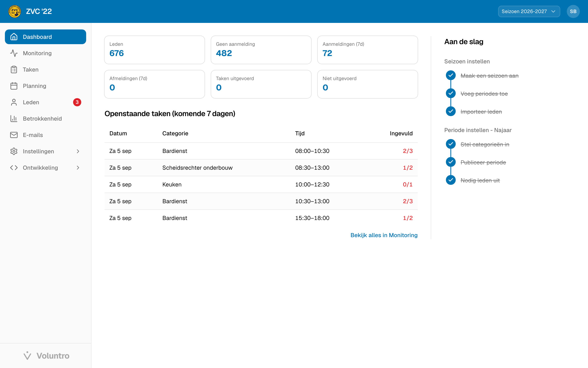Open the Aanmeldingen (7d) 72 stat card
This screenshot has width=588, height=368.
point(368,50)
